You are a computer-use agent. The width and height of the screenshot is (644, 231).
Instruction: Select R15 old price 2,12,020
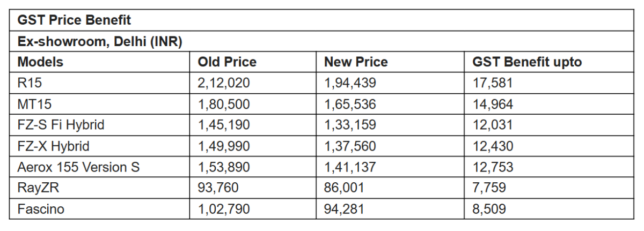pyautogui.click(x=224, y=83)
